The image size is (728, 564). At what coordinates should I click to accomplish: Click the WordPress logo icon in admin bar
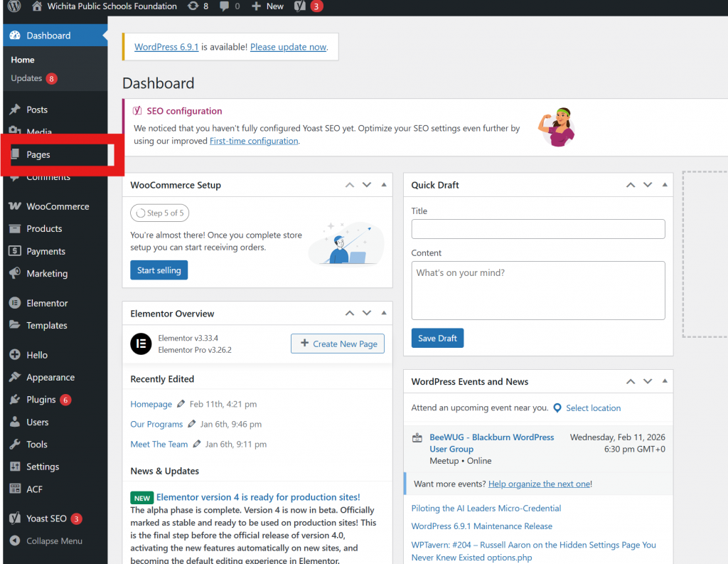14,6
